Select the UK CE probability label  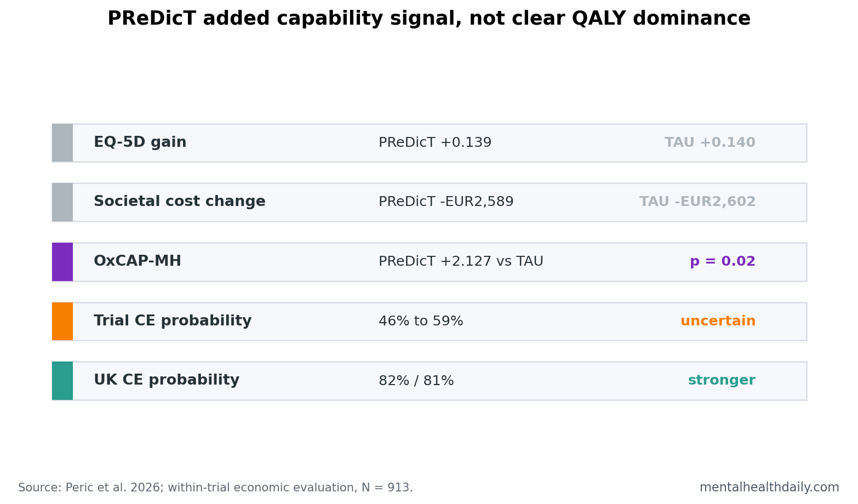point(167,380)
